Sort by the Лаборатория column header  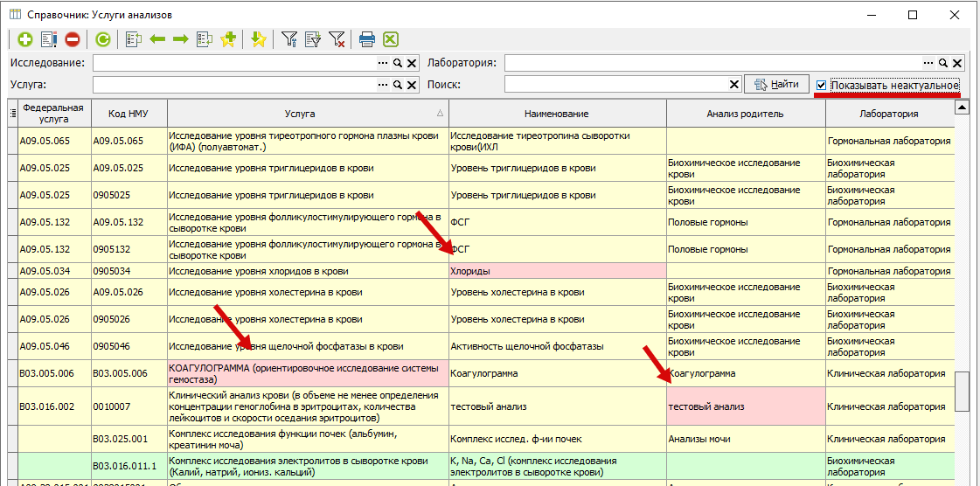click(888, 114)
